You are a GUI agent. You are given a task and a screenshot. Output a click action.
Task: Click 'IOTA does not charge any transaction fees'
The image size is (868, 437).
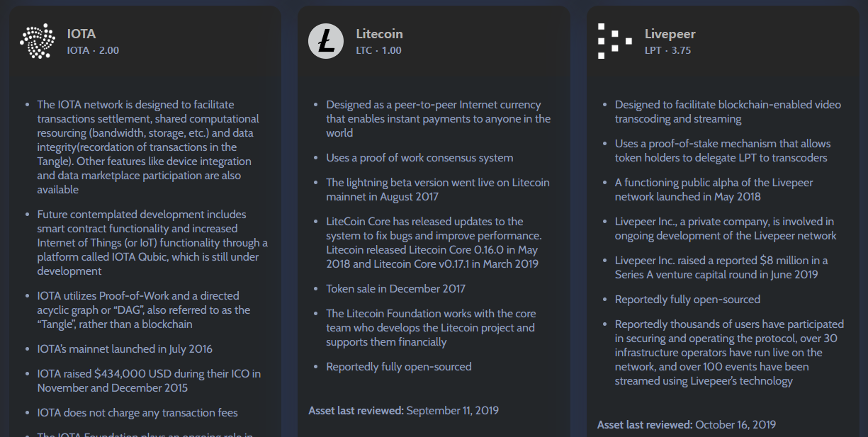[x=137, y=413]
